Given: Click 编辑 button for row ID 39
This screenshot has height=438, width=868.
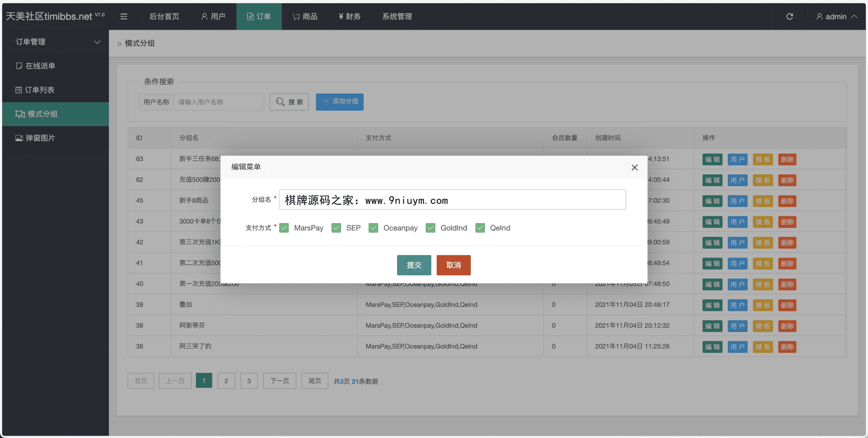Looking at the screenshot, I should pyautogui.click(x=712, y=305).
